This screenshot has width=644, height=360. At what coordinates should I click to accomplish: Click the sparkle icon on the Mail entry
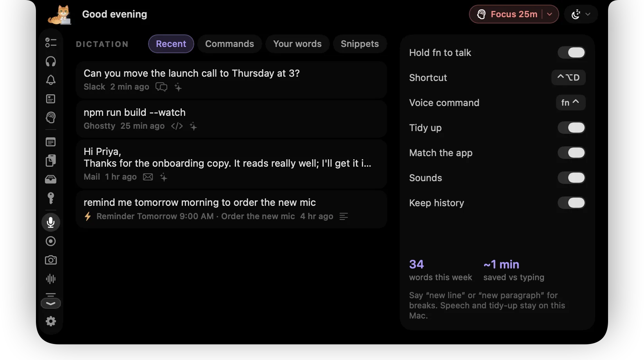(164, 177)
